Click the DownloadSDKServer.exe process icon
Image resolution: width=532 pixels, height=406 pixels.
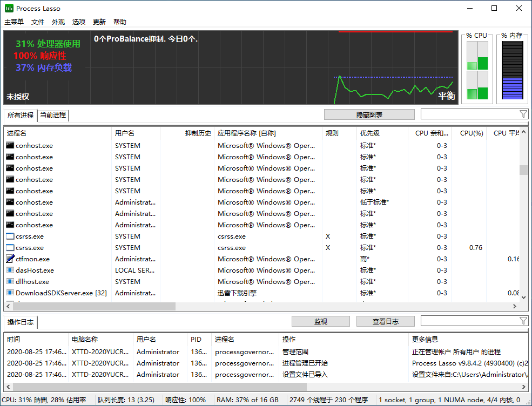pyautogui.click(x=10, y=293)
